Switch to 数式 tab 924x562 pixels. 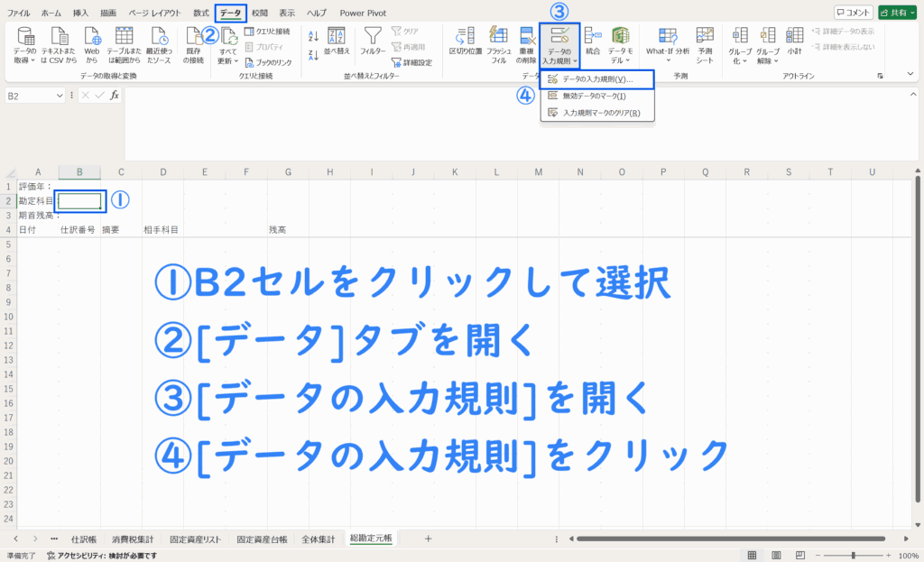(201, 13)
